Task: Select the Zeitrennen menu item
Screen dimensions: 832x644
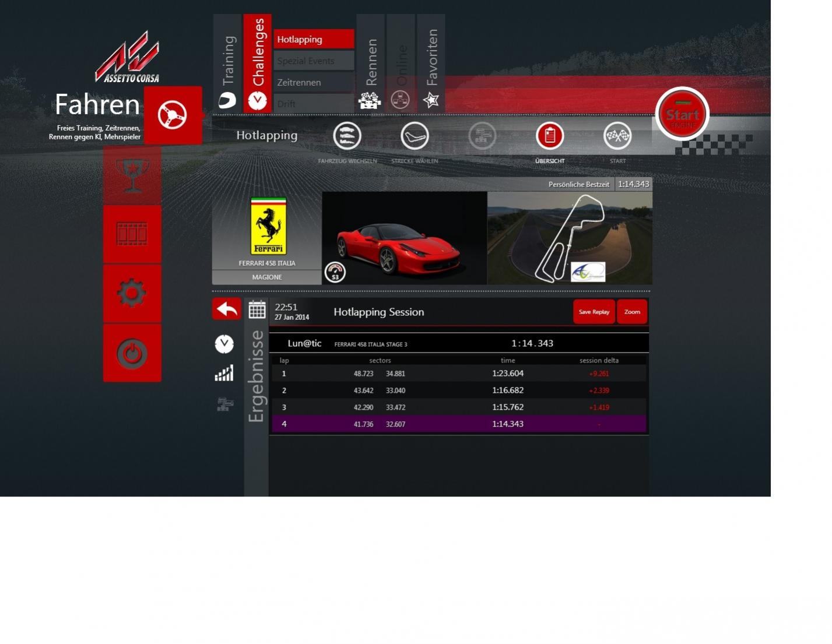Action: (314, 82)
